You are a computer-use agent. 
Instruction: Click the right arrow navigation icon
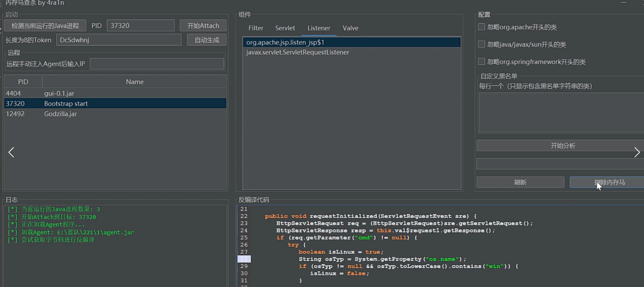click(637, 152)
